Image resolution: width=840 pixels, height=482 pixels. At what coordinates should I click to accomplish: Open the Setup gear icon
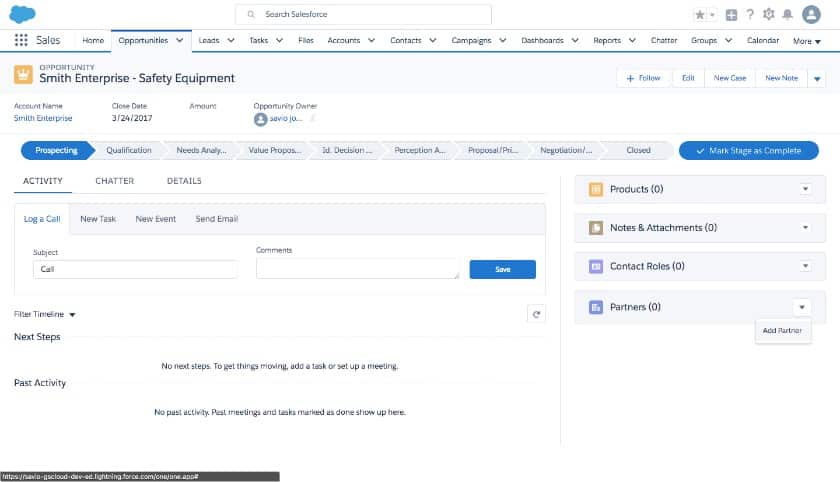click(x=769, y=14)
